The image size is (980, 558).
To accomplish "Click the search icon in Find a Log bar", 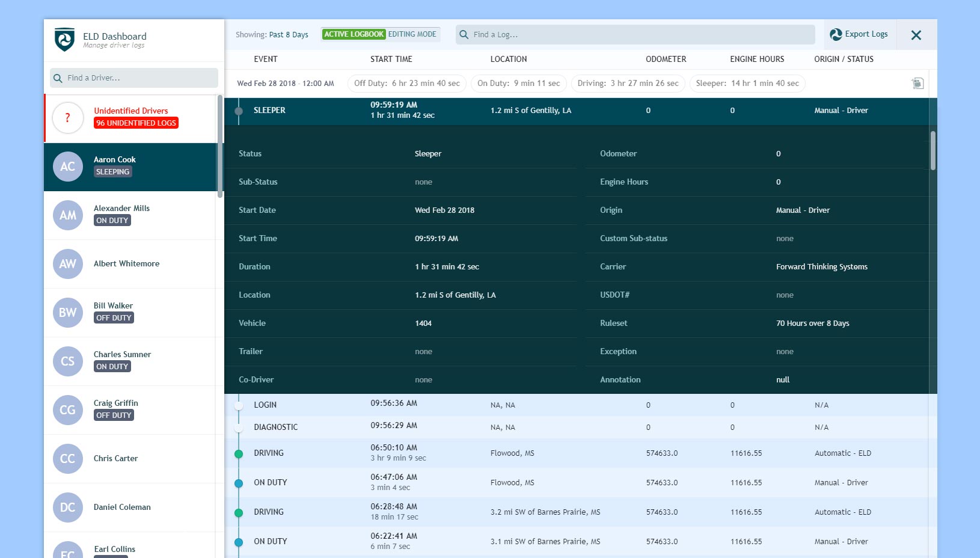I will pyautogui.click(x=464, y=35).
